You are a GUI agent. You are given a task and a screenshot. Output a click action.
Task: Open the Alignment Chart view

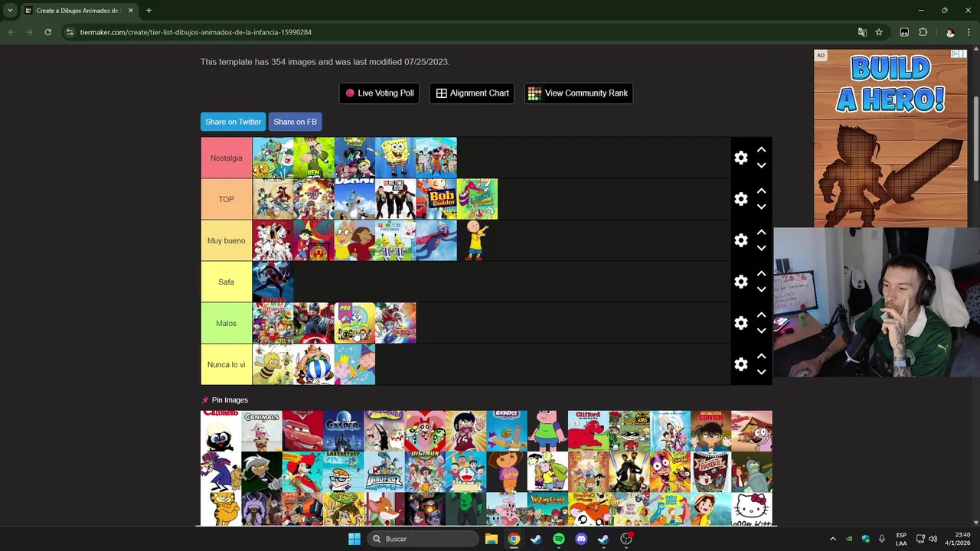click(472, 93)
